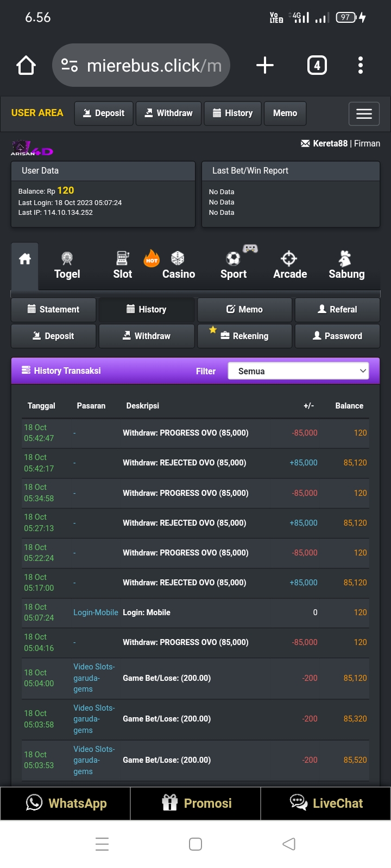Click the Rekening button

(244, 336)
